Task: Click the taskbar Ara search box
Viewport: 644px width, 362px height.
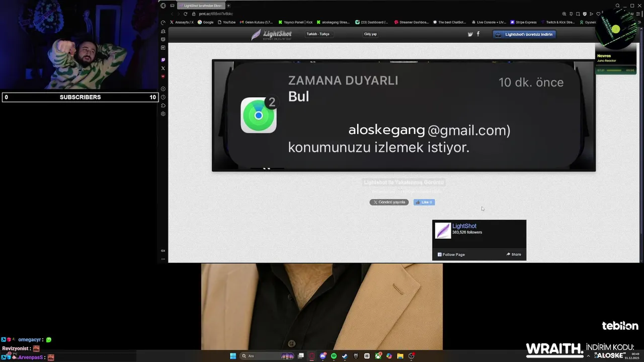Action: tap(267, 356)
